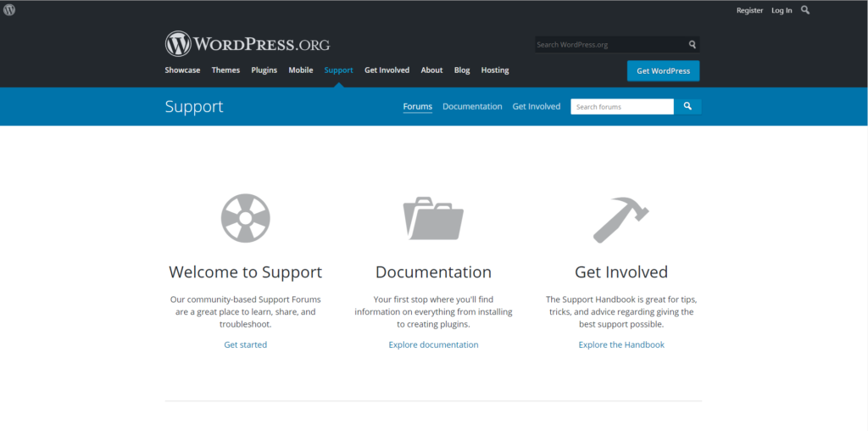Click the Get started link

(245, 344)
